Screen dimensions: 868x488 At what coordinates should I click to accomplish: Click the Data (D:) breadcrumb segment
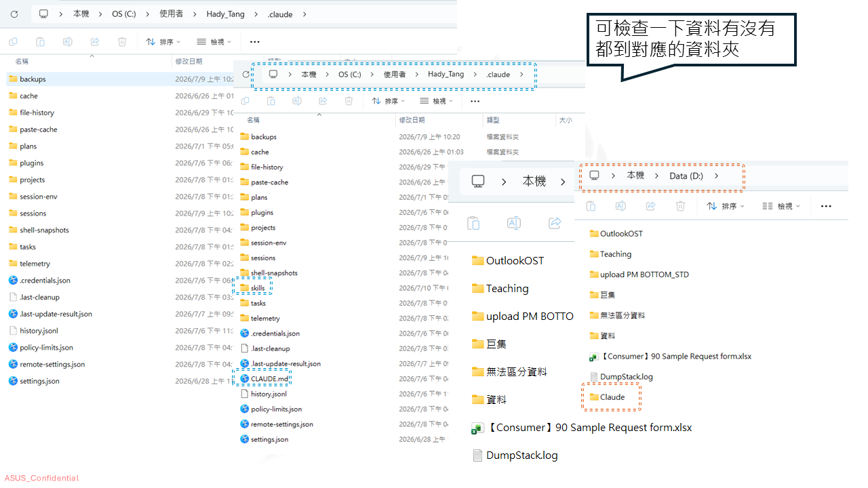pyautogui.click(x=686, y=176)
